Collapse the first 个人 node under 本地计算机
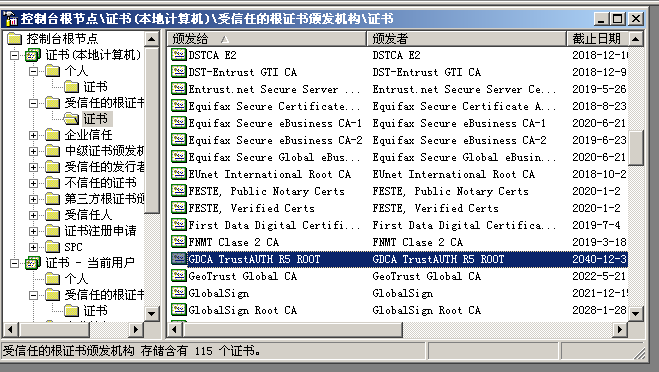The height and width of the screenshot is (372, 659). 34,71
